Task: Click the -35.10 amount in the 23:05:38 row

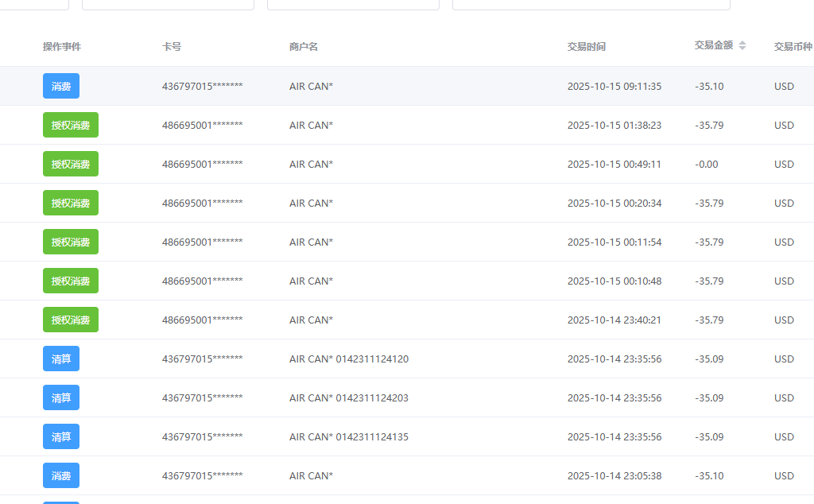Action: pyautogui.click(x=710, y=475)
